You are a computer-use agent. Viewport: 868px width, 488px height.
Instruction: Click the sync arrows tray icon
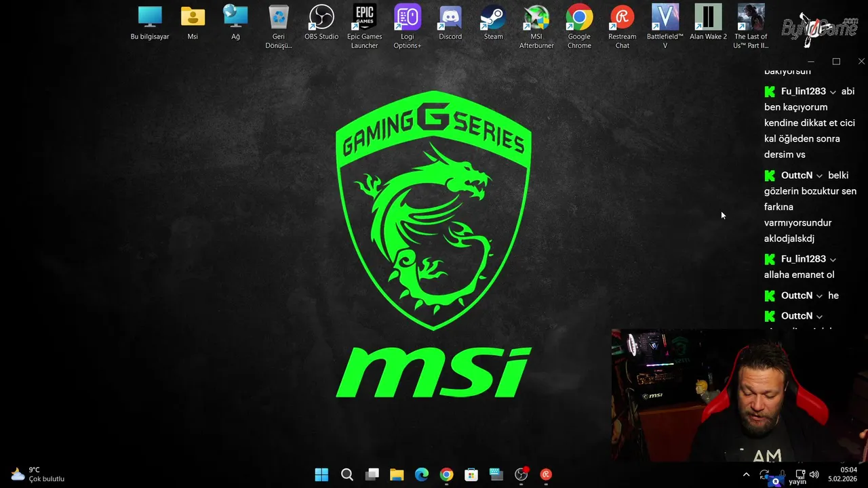click(x=764, y=474)
